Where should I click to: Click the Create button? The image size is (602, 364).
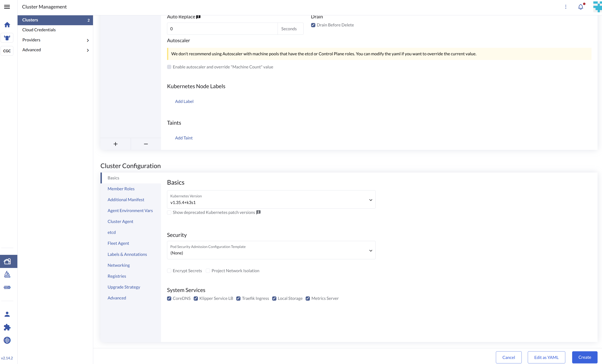pos(585,357)
